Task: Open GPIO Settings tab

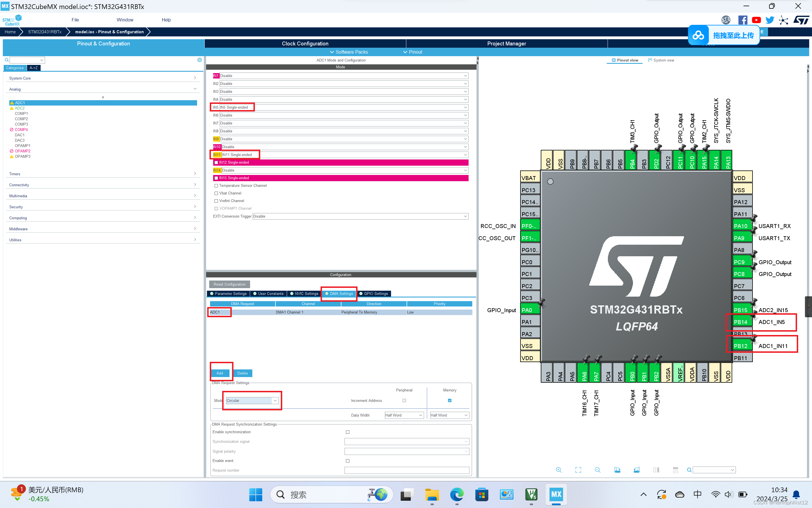Action: point(374,294)
